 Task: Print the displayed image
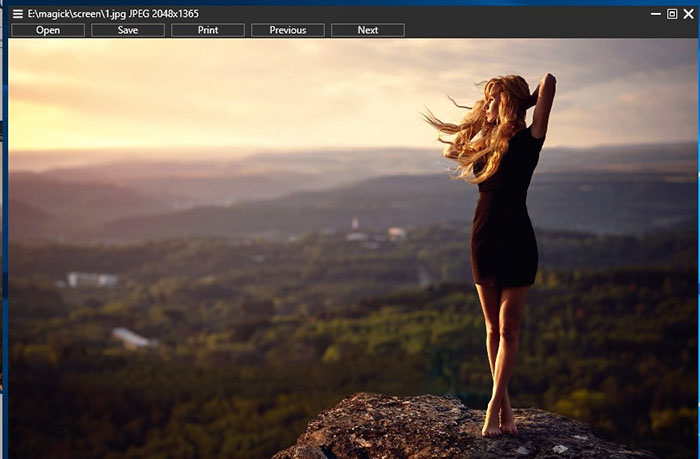click(x=208, y=30)
